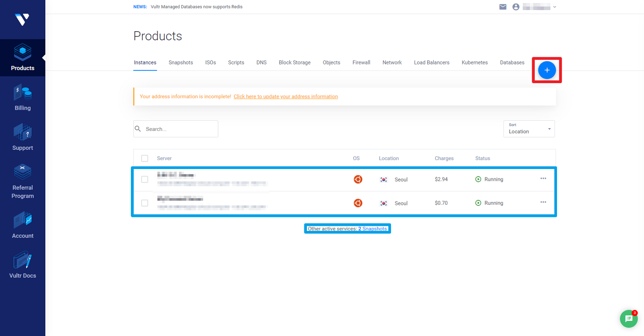Switch to the ISOs tab
This screenshot has width=644, height=336.
[210, 63]
